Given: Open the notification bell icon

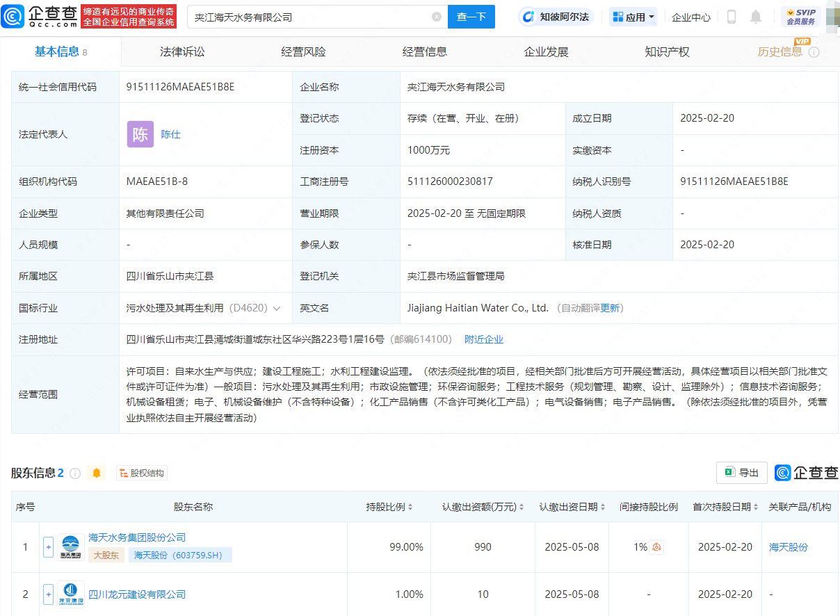Looking at the screenshot, I should [755, 16].
